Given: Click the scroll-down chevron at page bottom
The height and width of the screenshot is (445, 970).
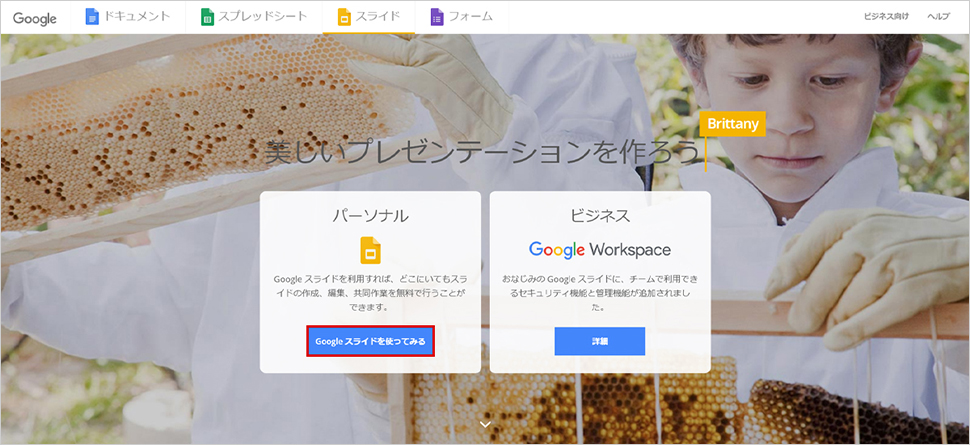Looking at the screenshot, I should (x=486, y=425).
